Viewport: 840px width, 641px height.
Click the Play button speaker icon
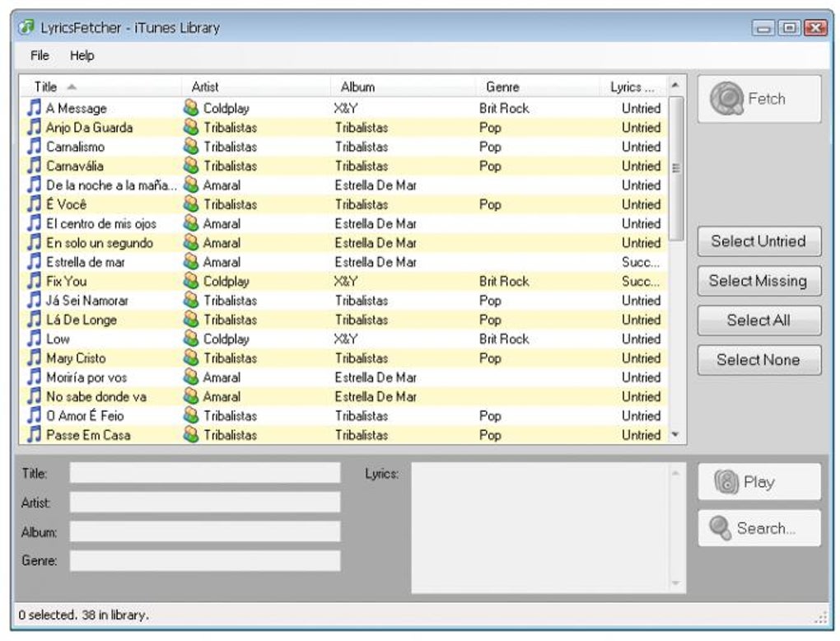[727, 482]
